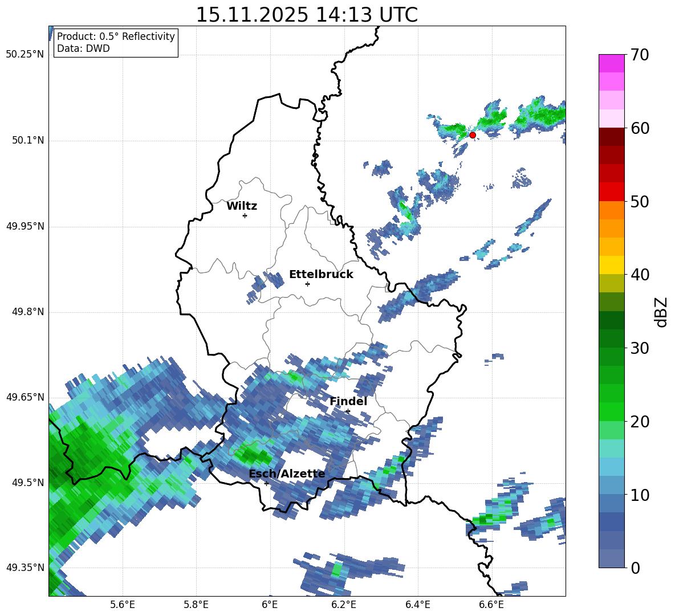Click the red radar site marker dot
675x616 pixels.
coord(472,135)
